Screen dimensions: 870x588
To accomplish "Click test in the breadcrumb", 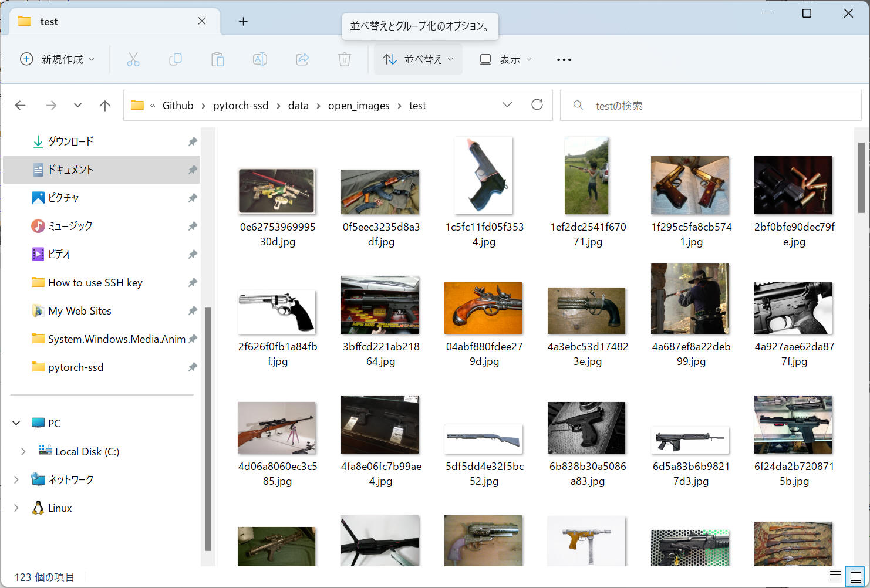I will [417, 106].
